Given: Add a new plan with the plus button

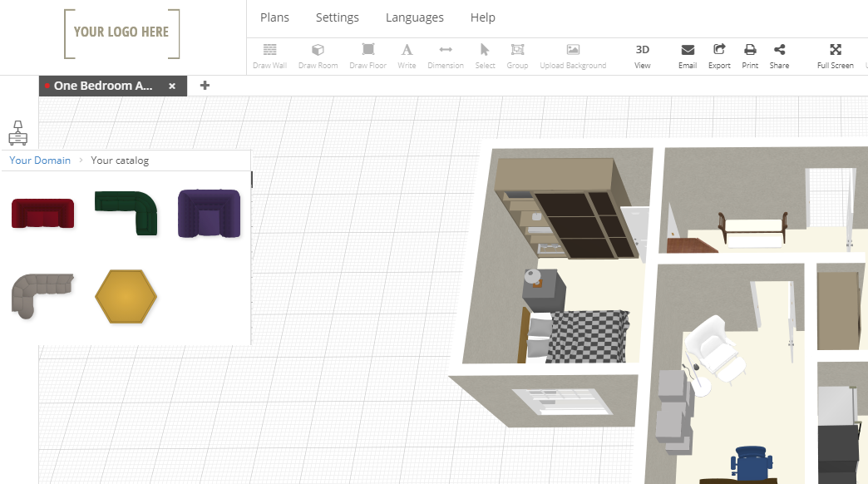Looking at the screenshot, I should tap(205, 86).
